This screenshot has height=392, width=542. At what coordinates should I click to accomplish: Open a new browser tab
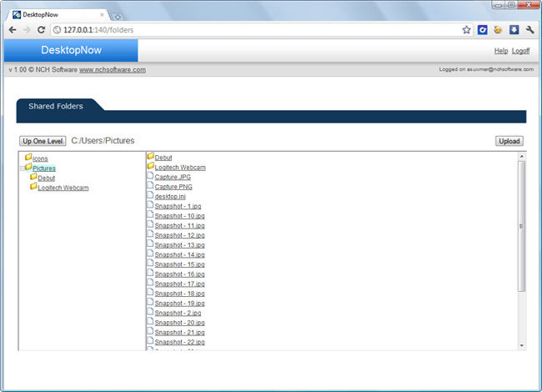tap(118, 16)
